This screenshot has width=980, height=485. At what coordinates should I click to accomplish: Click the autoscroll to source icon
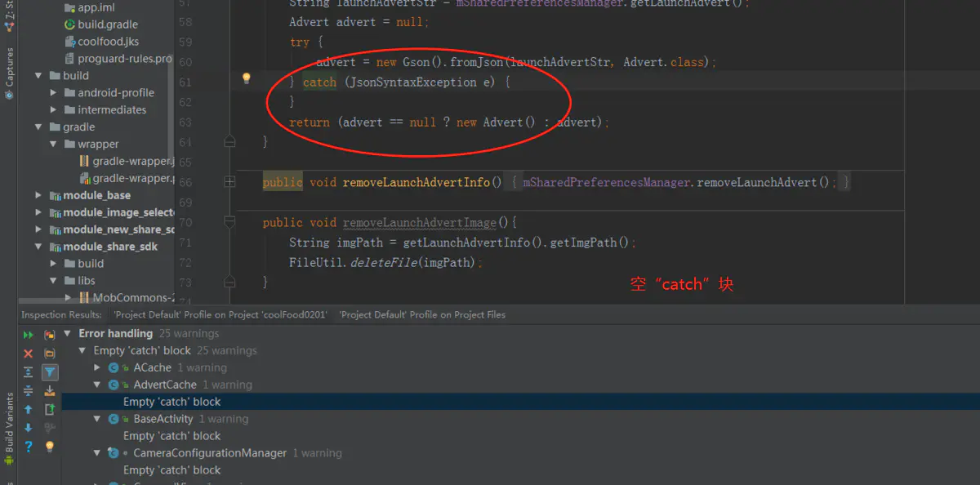(50, 390)
